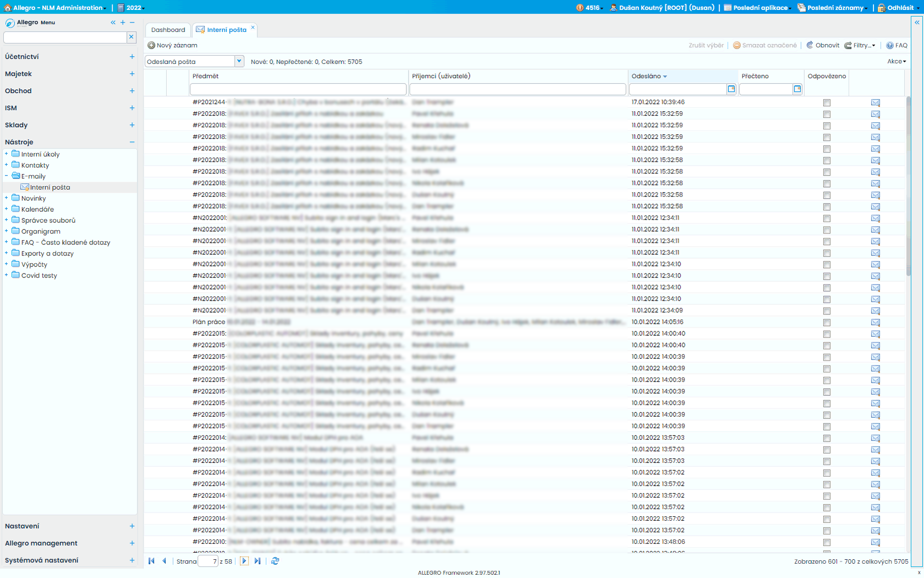The image size is (924, 578).
Task: Clear the menu search box with X icon
Action: [131, 37]
